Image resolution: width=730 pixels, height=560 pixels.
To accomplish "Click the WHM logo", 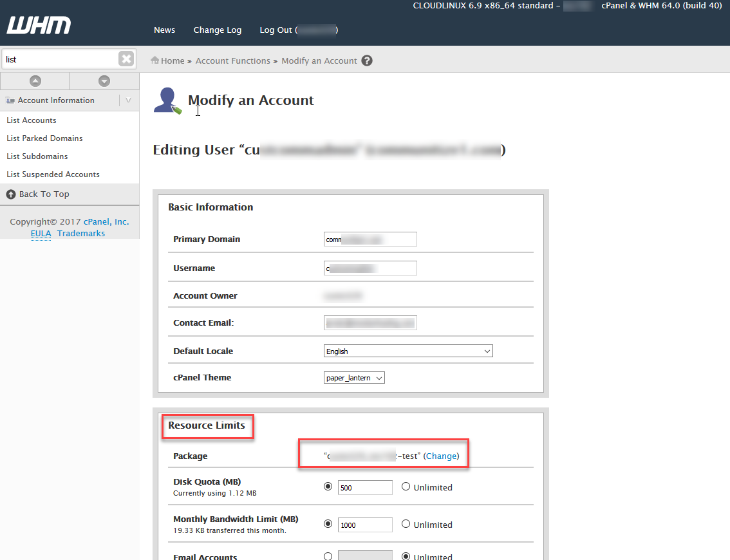I will coord(39,26).
